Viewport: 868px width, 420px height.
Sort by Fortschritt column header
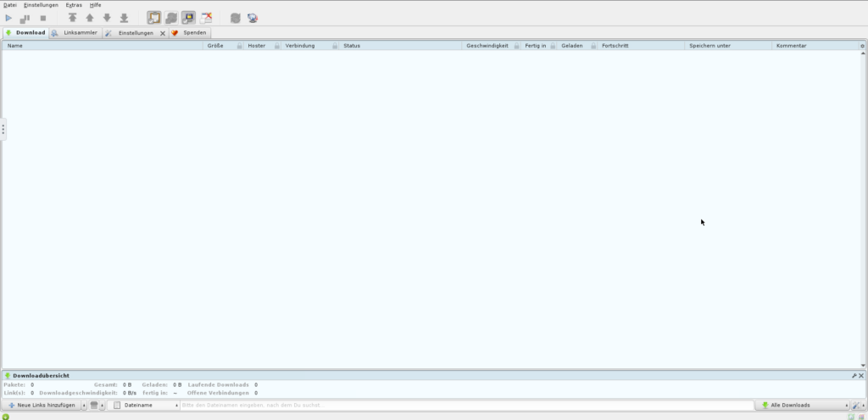641,46
